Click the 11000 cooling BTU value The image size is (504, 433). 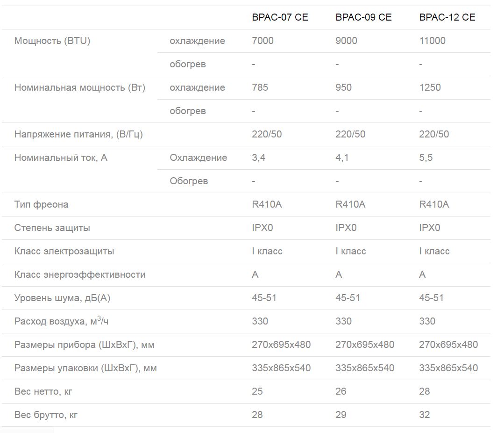pyautogui.click(x=432, y=41)
